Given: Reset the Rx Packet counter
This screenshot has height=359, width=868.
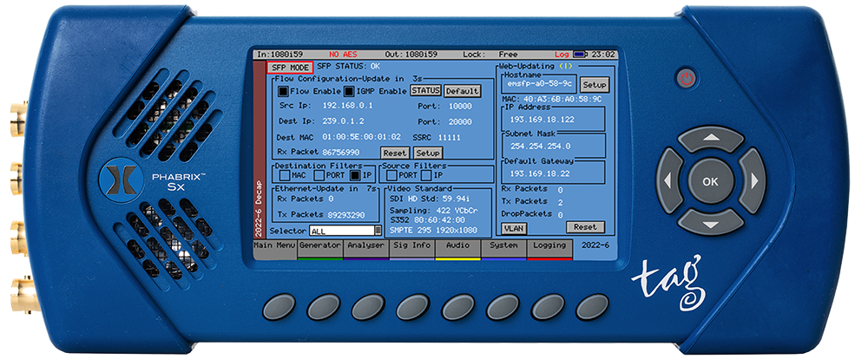Looking at the screenshot, I should [395, 153].
